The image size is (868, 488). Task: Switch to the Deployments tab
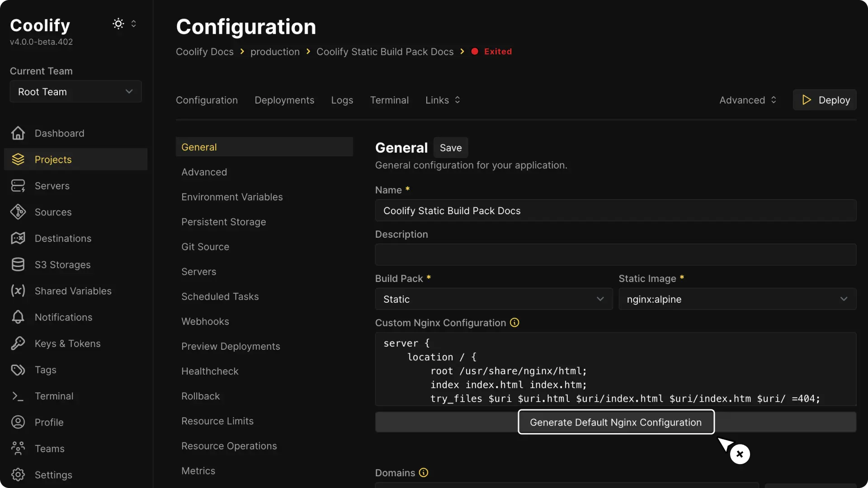pyautogui.click(x=284, y=100)
